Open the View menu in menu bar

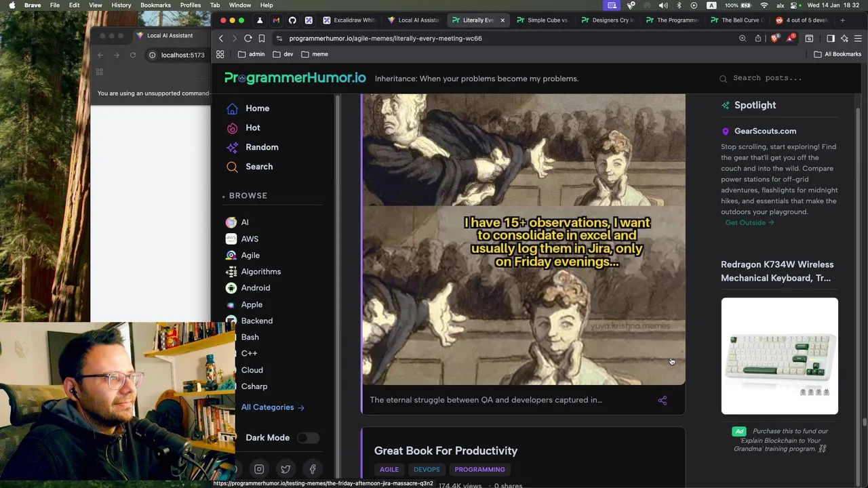click(96, 5)
